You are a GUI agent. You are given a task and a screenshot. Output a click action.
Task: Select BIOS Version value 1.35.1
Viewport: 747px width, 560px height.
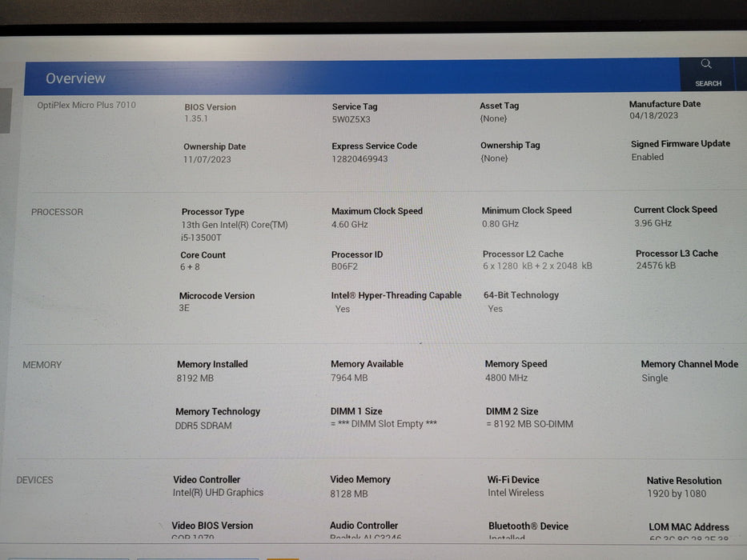pyautogui.click(x=196, y=118)
